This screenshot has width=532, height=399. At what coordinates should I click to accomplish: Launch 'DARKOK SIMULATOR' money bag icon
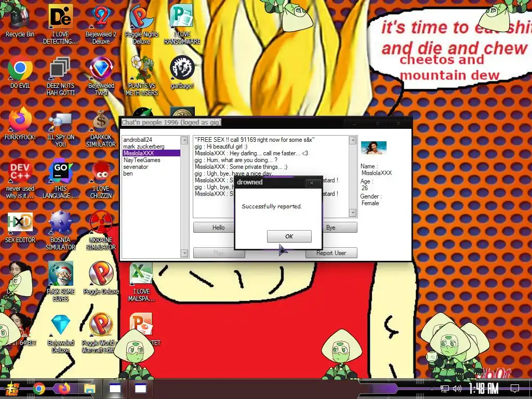[101, 128]
